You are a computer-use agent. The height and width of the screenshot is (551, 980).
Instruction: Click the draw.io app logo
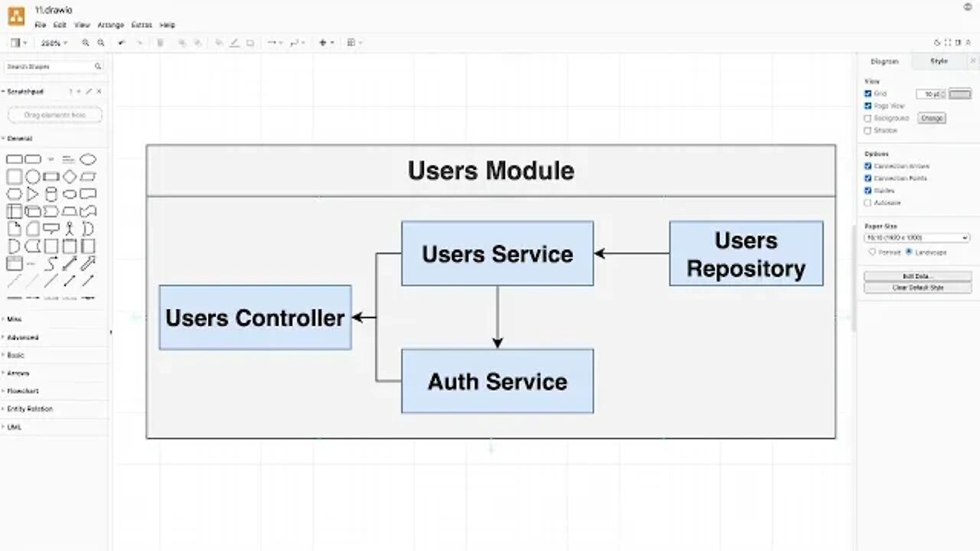point(16,16)
